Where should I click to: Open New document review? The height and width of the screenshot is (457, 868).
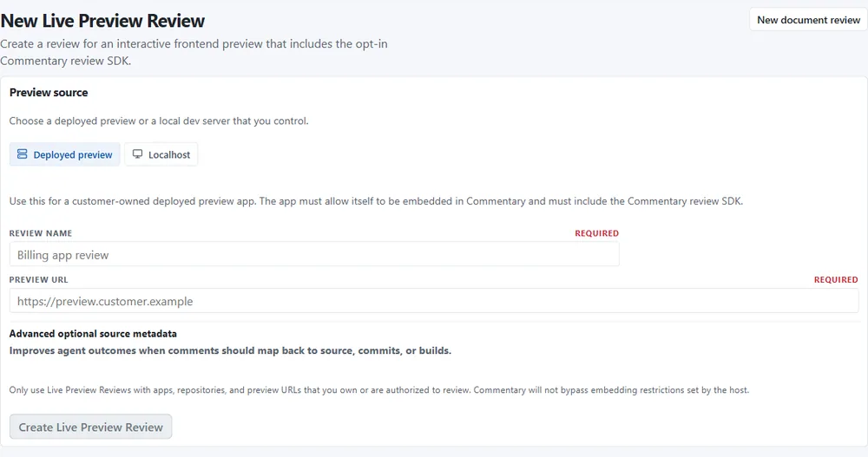point(808,20)
